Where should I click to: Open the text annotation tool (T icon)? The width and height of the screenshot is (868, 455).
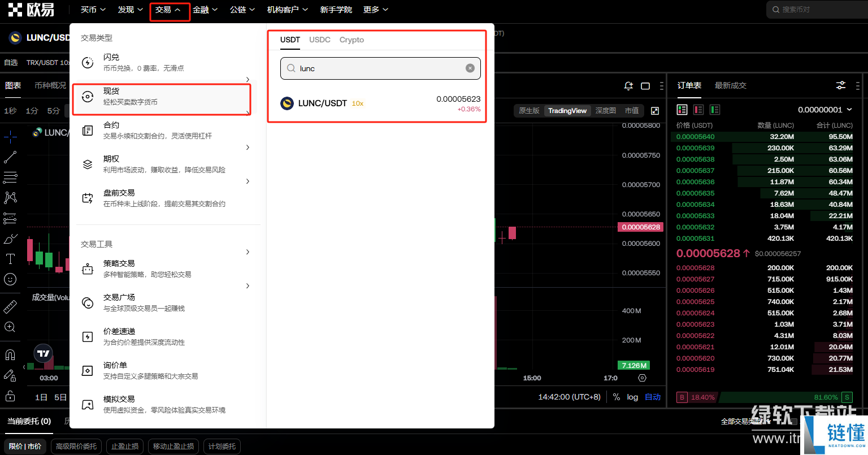(x=10, y=259)
